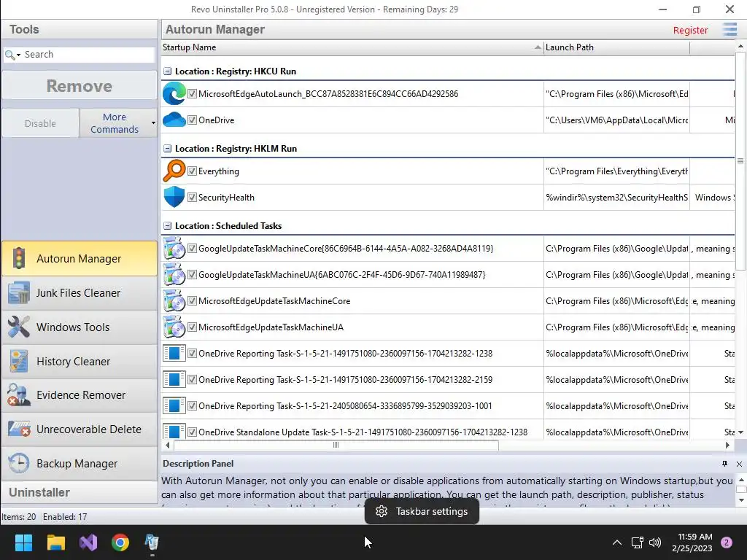This screenshot has width=747, height=560.
Task: Close the Description Panel
Action: tap(739, 464)
